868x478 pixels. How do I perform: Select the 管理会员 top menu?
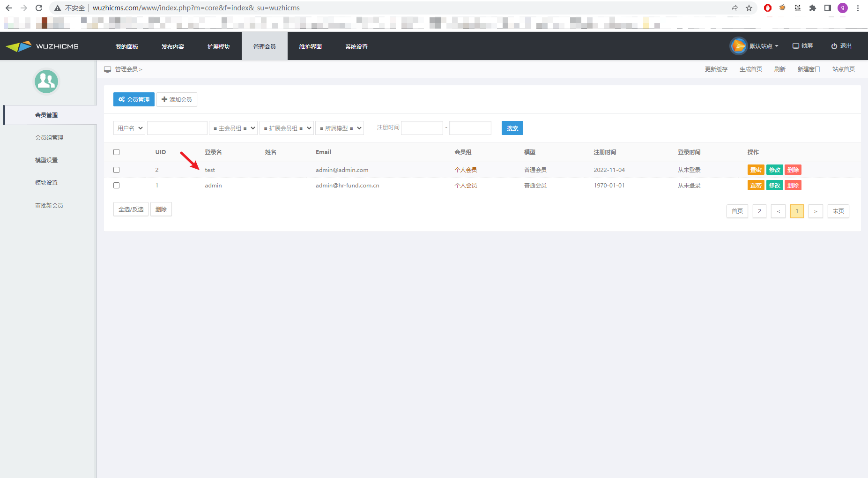pos(265,46)
